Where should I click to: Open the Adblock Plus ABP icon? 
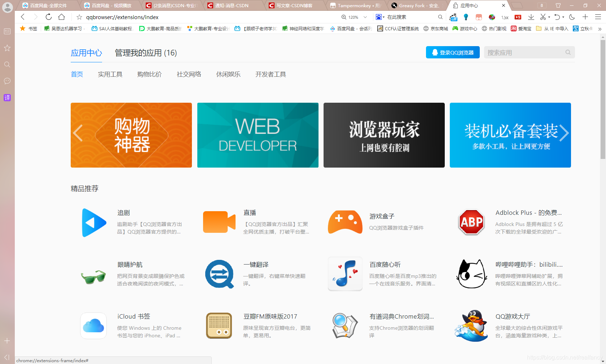pos(471,222)
